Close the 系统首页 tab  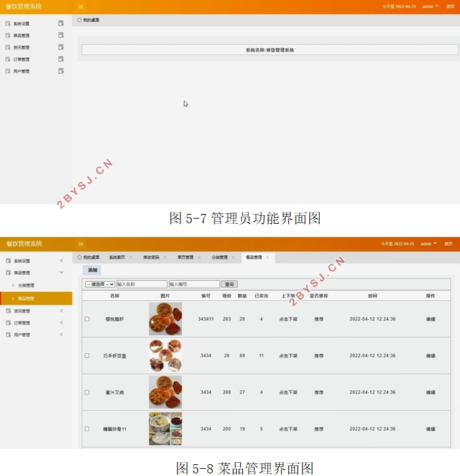pos(130,257)
